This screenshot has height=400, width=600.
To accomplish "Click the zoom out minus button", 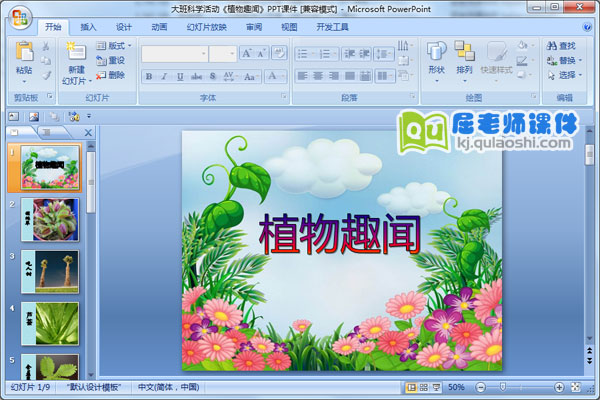I will [x=481, y=387].
